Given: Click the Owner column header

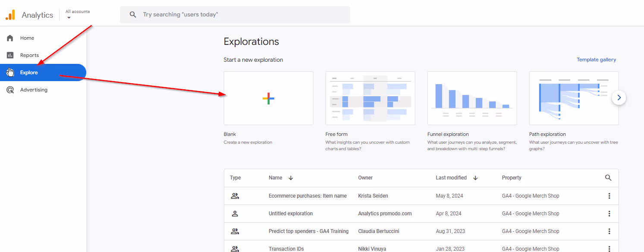Looking at the screenshot, I should [365, 178].
